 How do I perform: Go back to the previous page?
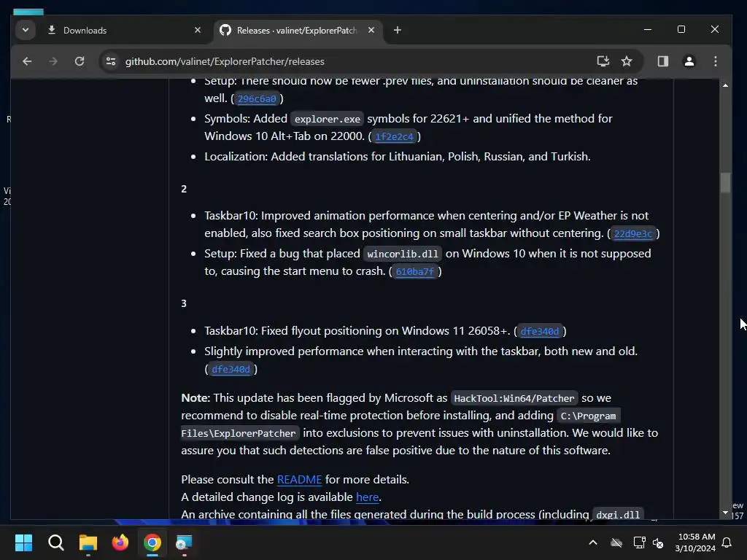[x=27, y=61]
